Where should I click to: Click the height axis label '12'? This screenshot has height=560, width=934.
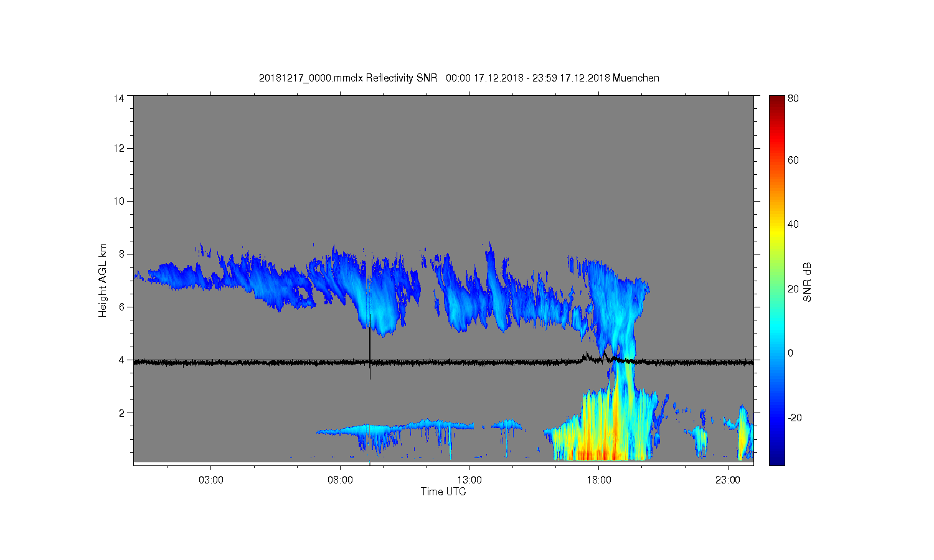tap(118, 148)
